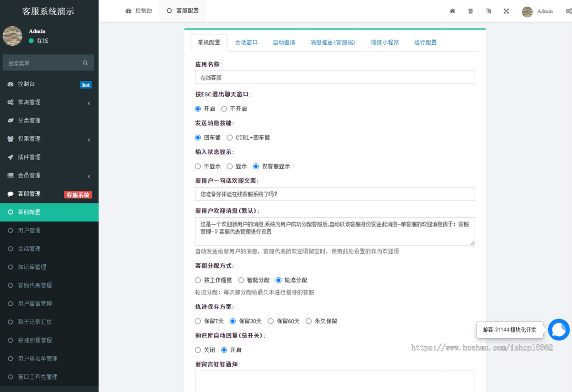Select 永久保留 for track retention
572x392 pixels.
point(309,321)
